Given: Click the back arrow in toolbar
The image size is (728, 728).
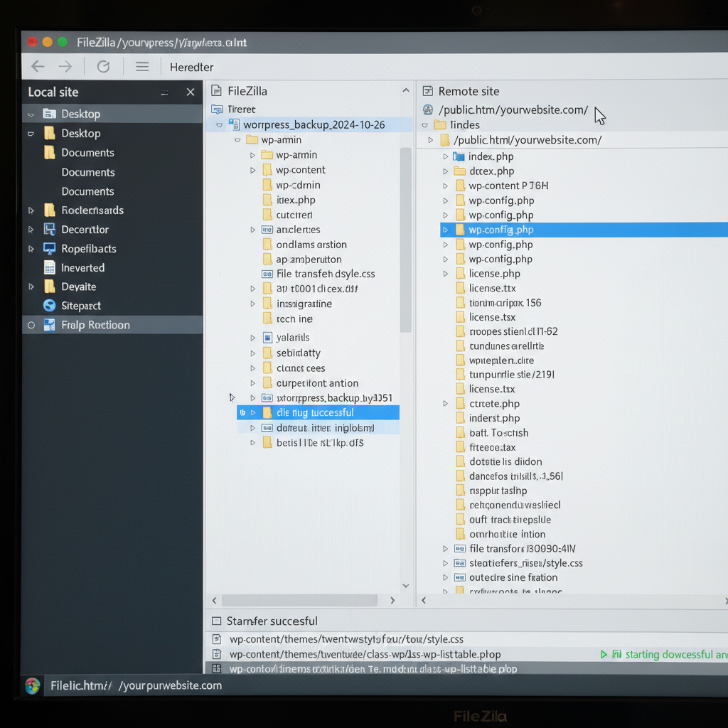Looking at the screenshot, I should point(38,66).
